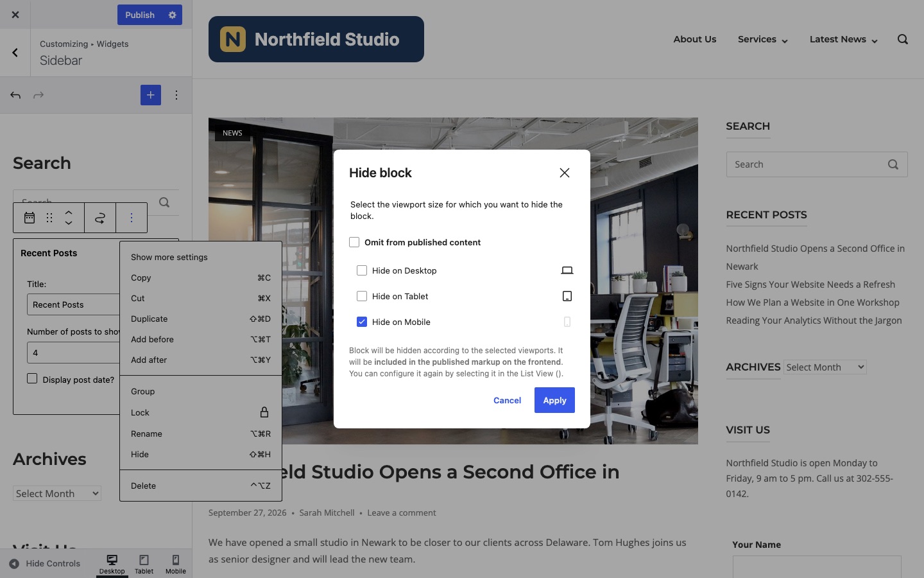Open Reading Your Analytics Without the Jargon
This screenshot has height=578, width=924.
pos(814,320)
